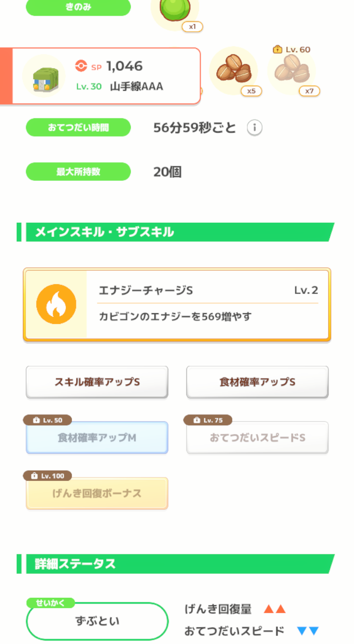Tap the locked 食材確率アップM sub skill
The height and width of the screenshot is (644, 354).
[97, 438]
